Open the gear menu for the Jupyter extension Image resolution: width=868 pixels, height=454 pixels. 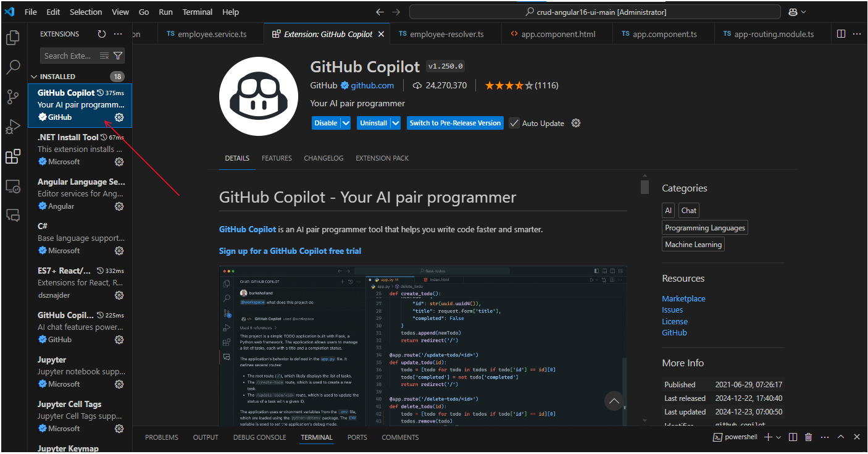pos(119,384)
